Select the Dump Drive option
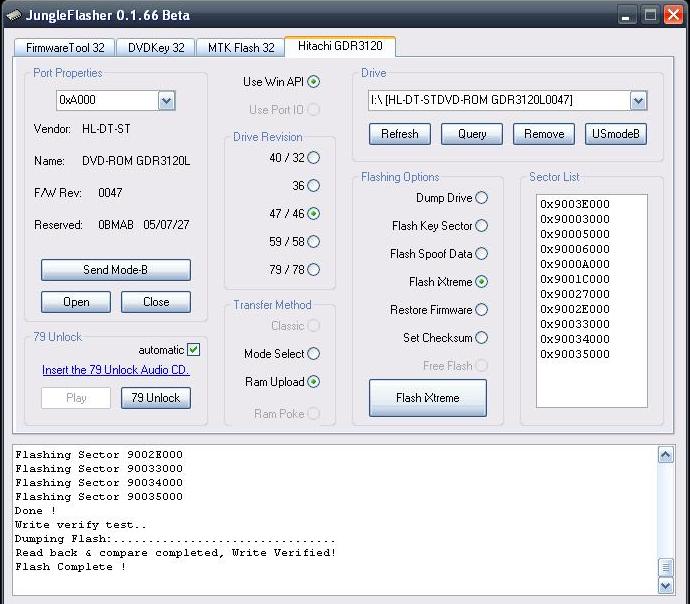This screenshot has height=604, width=690. click(x=481, y=198)
